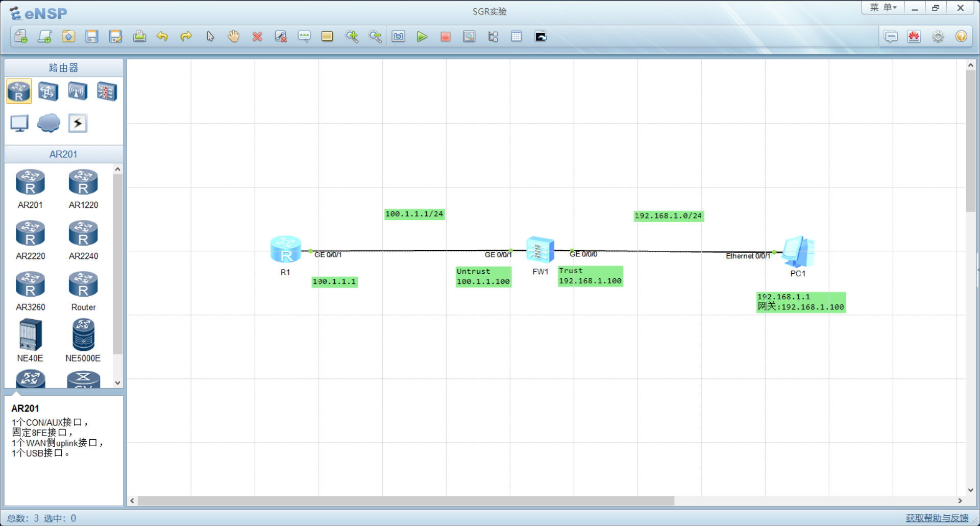Click canvas vertical scrollbar up arrow

coord(970,65)
